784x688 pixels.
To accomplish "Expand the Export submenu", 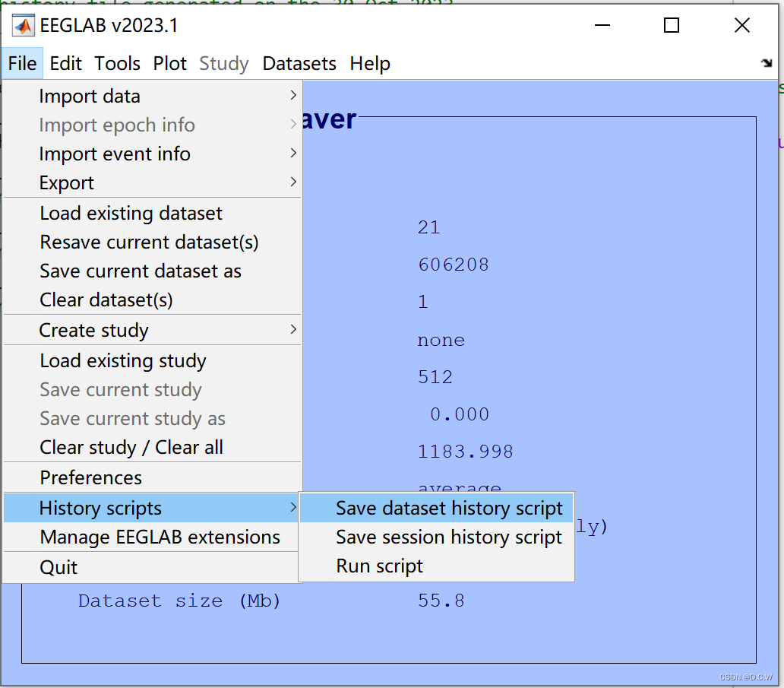I will coord(153,182).
